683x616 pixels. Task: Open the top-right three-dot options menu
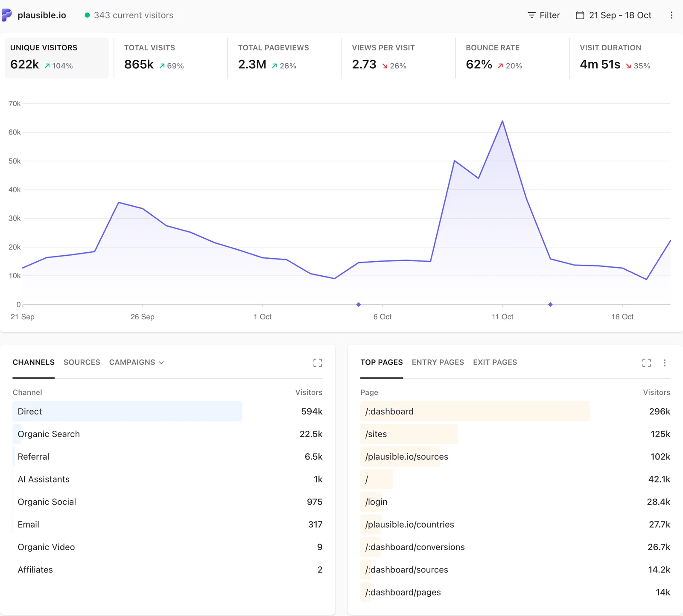[671, 15]
